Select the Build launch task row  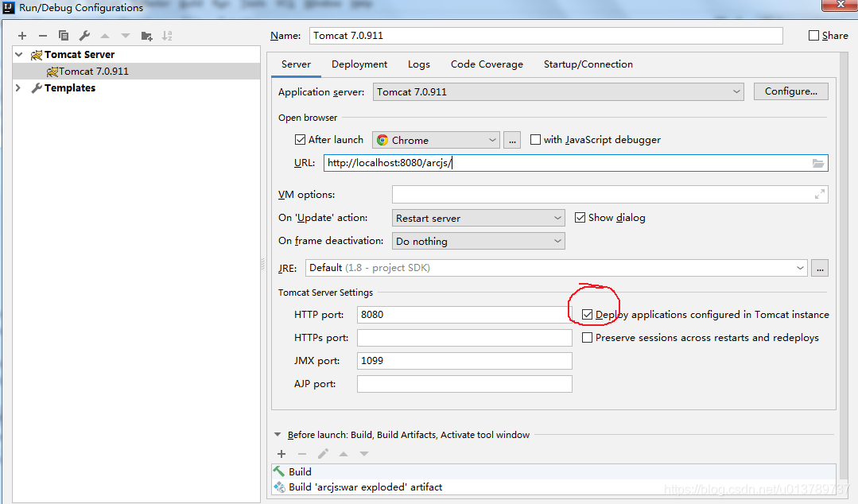(553, 471)
